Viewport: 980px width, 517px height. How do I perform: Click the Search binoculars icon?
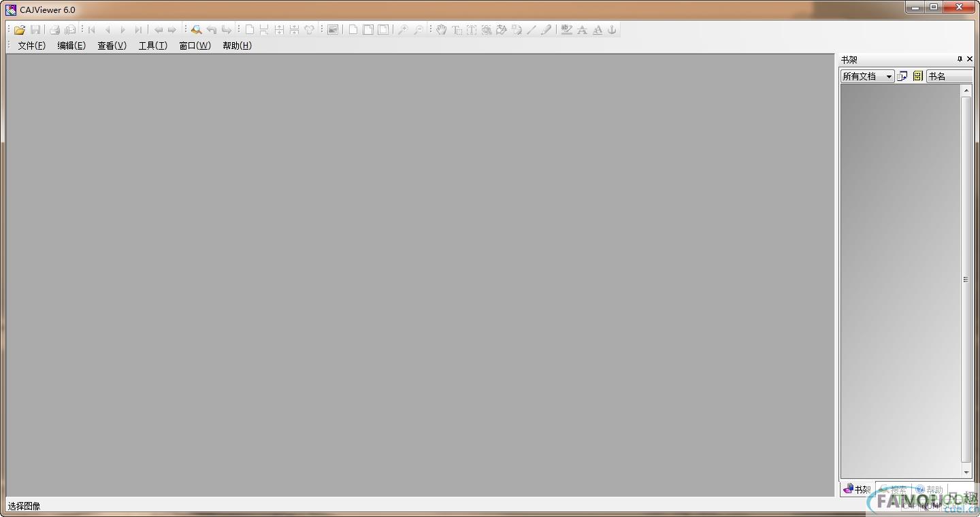(196, 30)
